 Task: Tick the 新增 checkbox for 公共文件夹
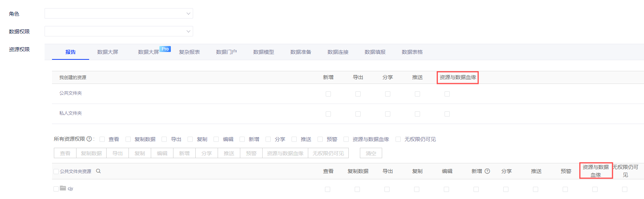click(328, 94)
